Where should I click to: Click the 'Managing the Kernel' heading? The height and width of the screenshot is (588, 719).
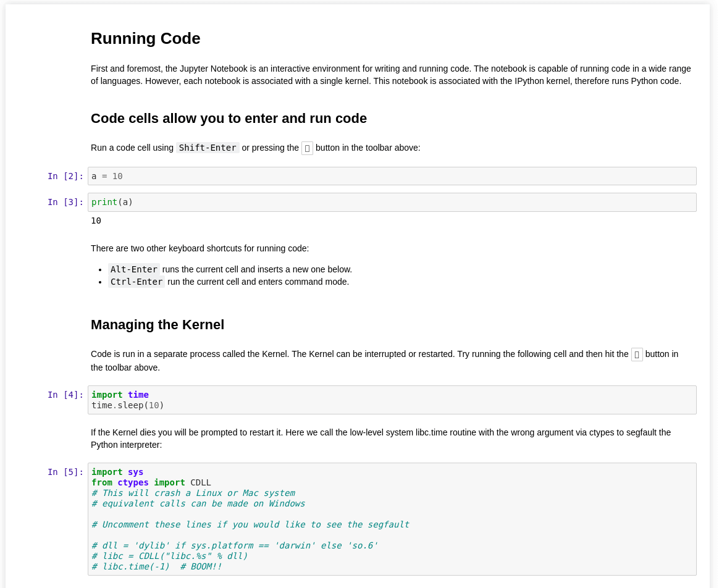[158, 325]
